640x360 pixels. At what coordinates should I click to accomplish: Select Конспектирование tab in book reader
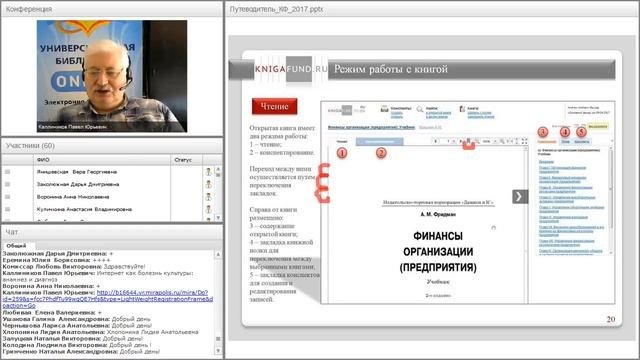tap(380, 141)
